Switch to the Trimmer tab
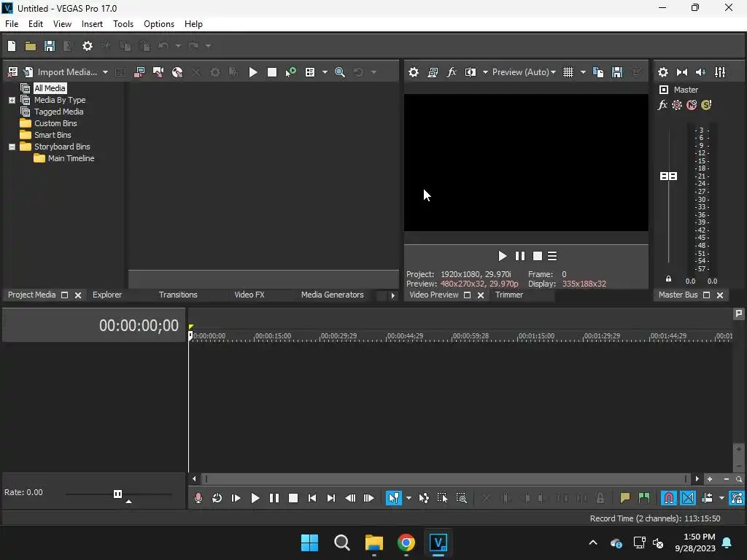The width and height of the screenshot is (747, 560). tap(508, 295)
